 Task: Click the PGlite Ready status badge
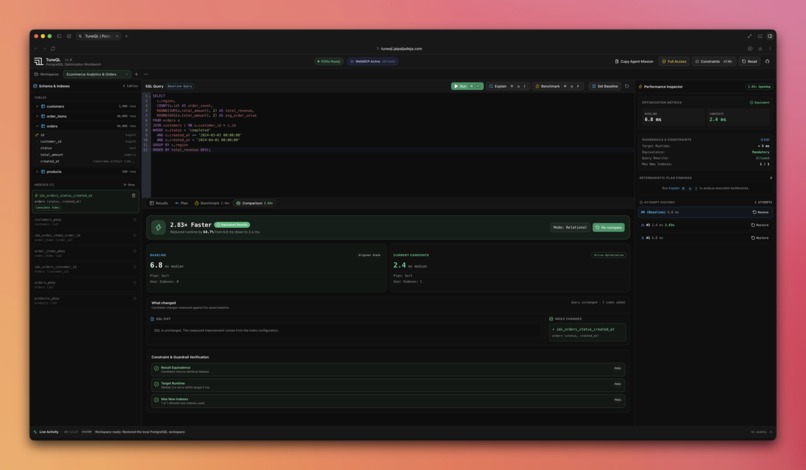pyautogui.click(x=329, y=61)
